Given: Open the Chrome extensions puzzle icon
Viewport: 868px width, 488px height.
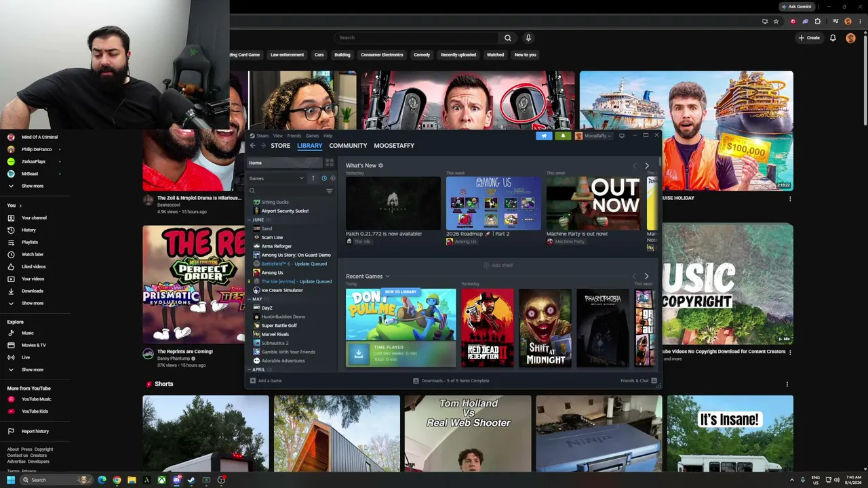Looking at the screenshot, I should [817, 21].
